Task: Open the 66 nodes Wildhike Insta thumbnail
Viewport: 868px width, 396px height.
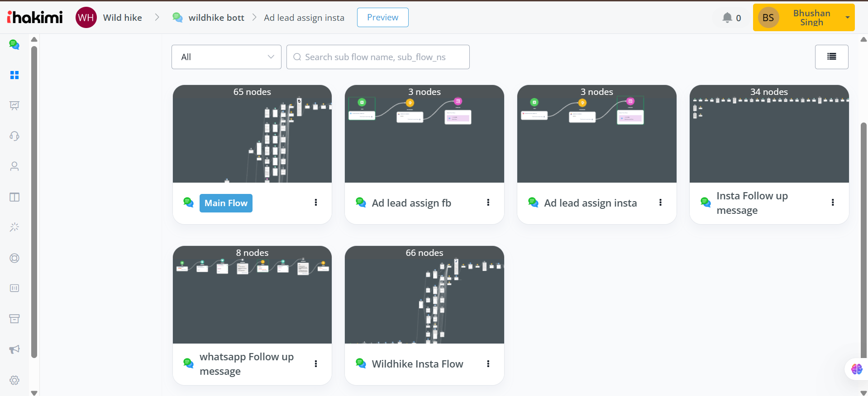Action: [x=424, y=295]
